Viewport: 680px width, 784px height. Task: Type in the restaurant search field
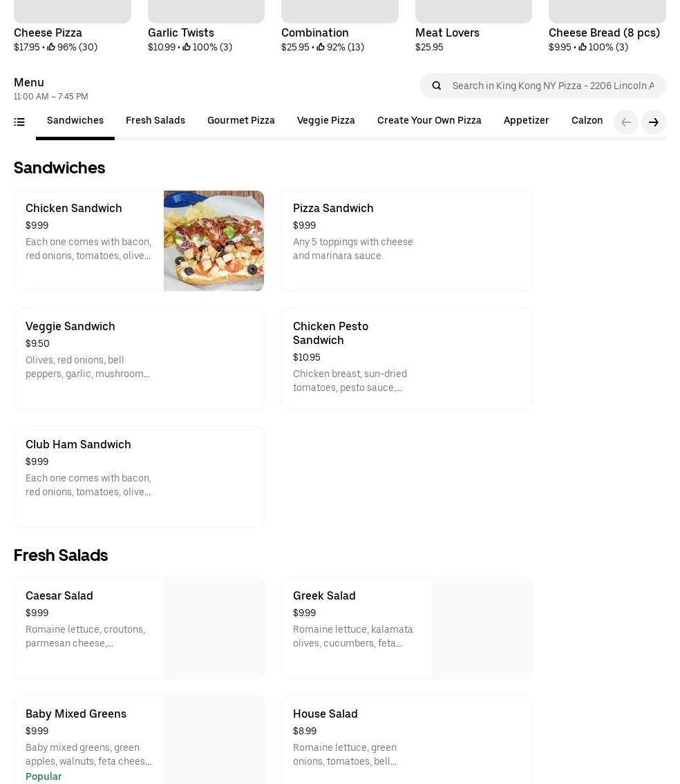553,86
